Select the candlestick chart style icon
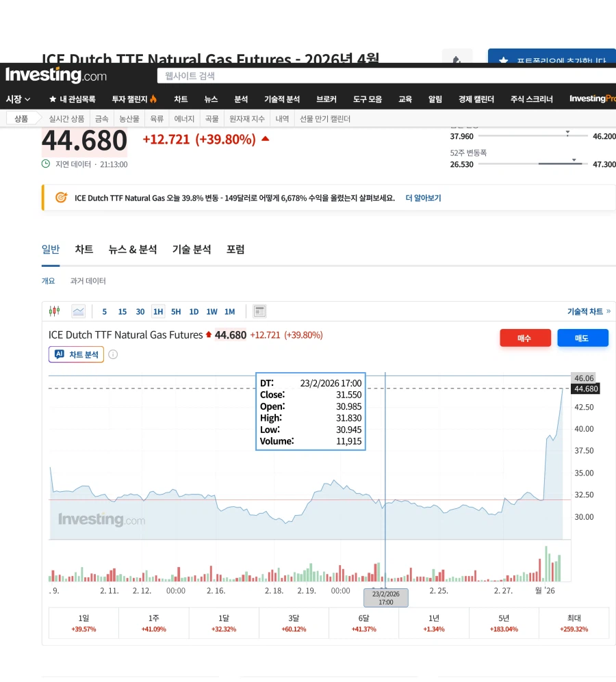 point(53,311)
